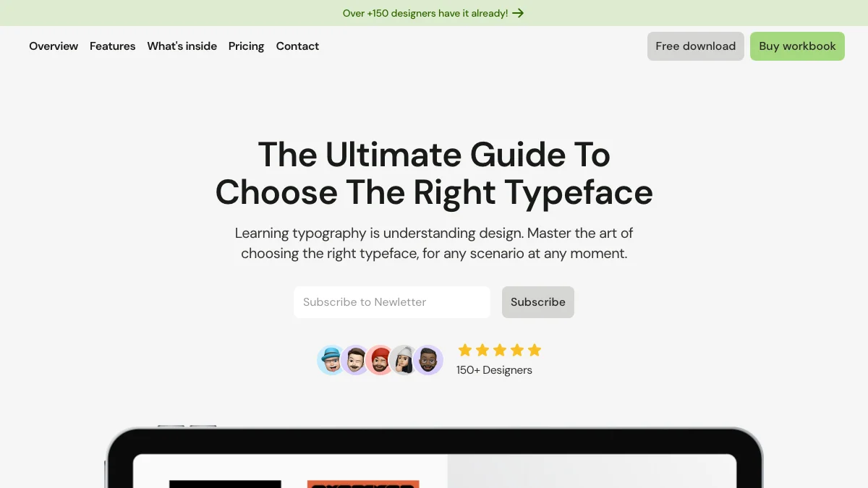Open the 'Over +150 designers' banner link

tap(433, 13)
